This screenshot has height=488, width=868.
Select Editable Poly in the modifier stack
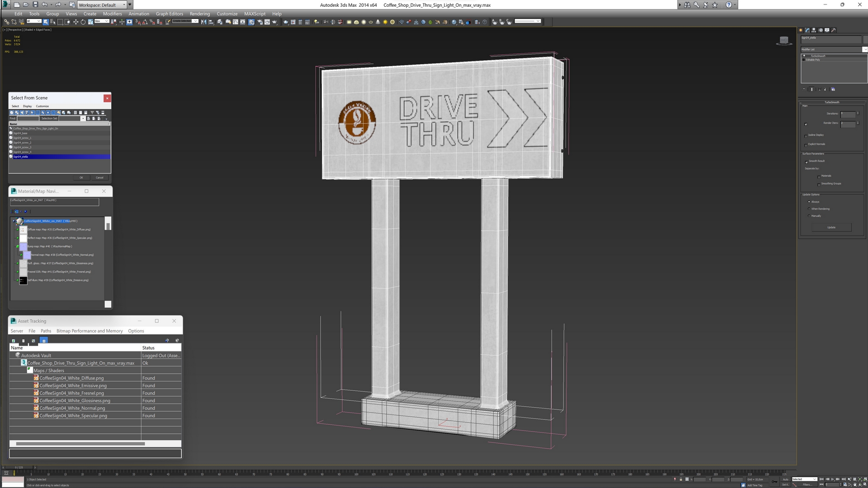click(x=813, y=60)
